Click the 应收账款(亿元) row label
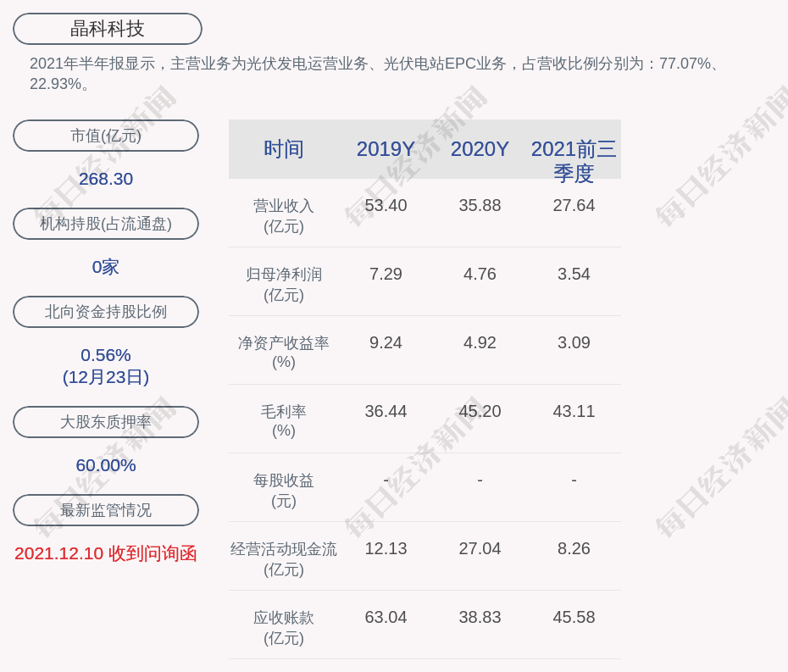Image resolution: width=788 pixels, height=672 pixels. coord(284,628)
